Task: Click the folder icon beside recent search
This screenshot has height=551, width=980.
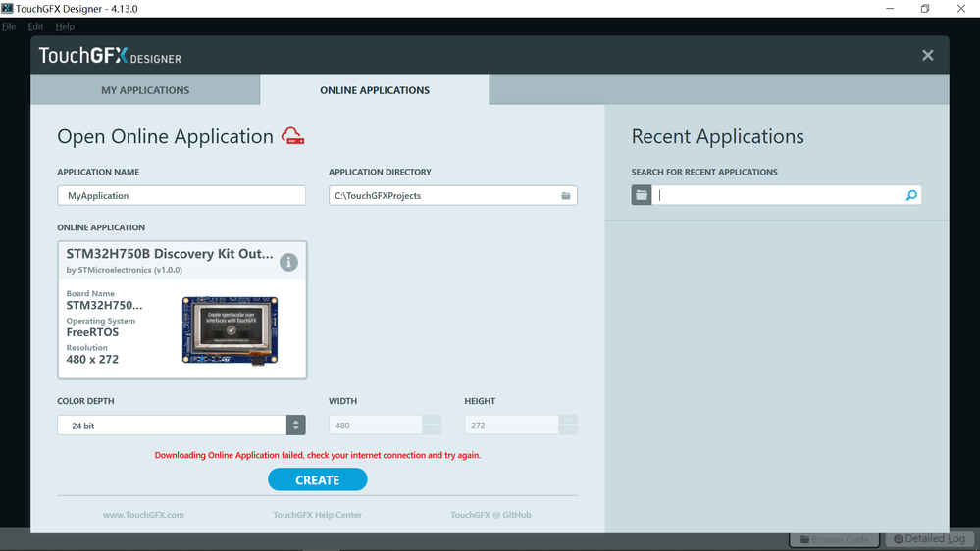Action: tap(642, 195)
